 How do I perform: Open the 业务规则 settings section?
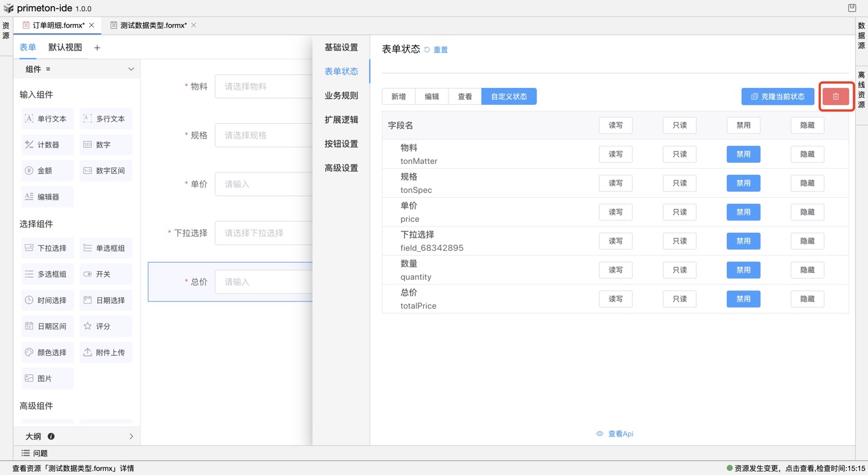tap(341, 95)
